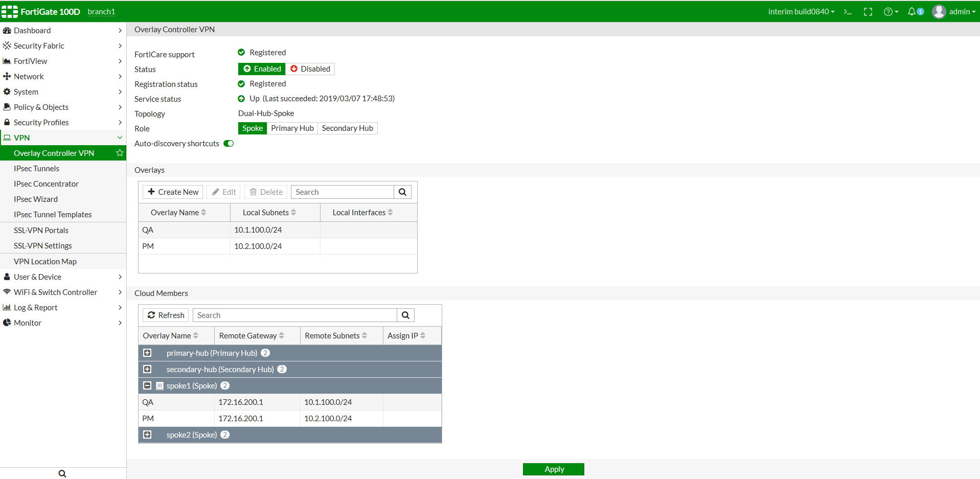
Task: Click the Cloud Members search magnifier button
Action: click(405, 315)
